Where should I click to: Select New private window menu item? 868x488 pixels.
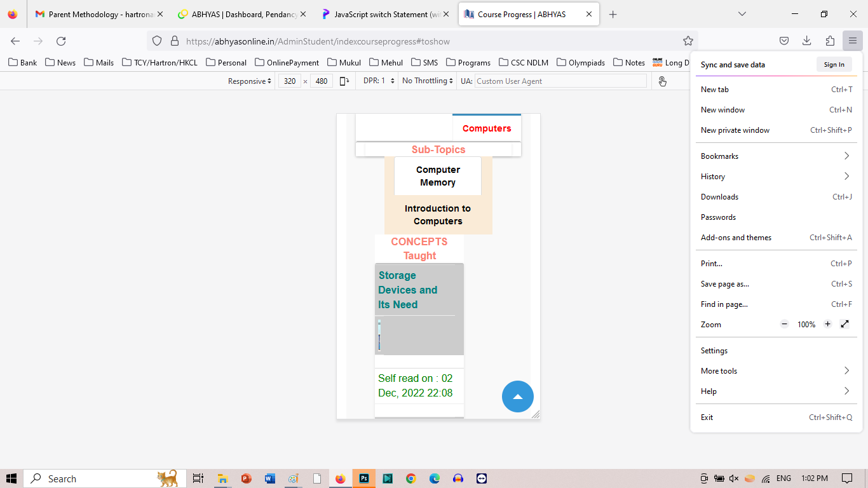[x=735, y=130]
